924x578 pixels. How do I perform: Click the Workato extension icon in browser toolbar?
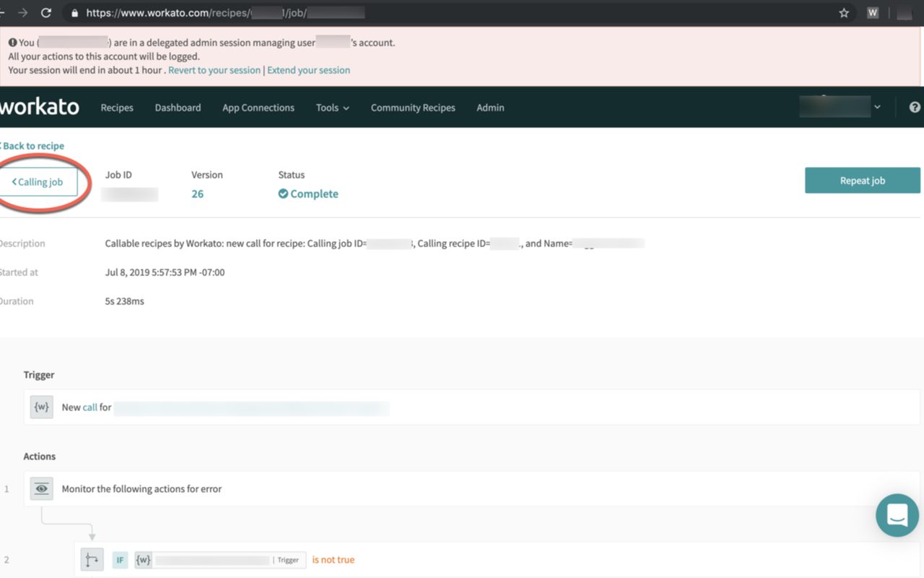(x=873, y=13)
